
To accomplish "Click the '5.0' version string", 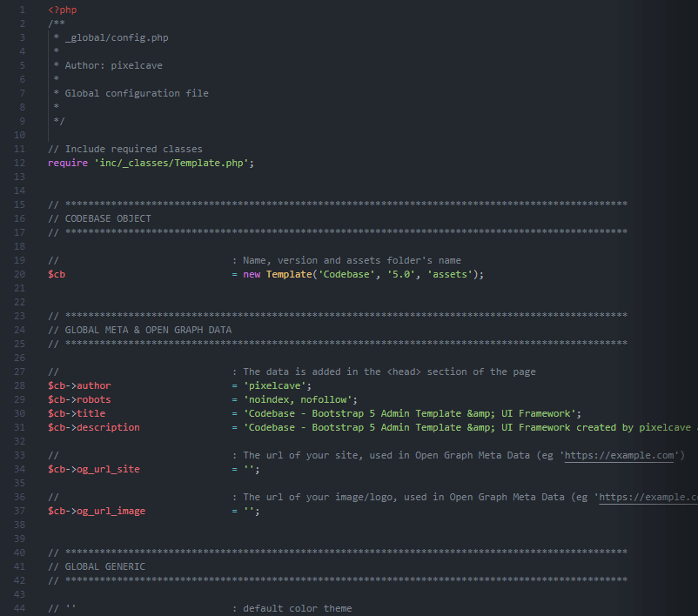I will (x=399, y=273).
